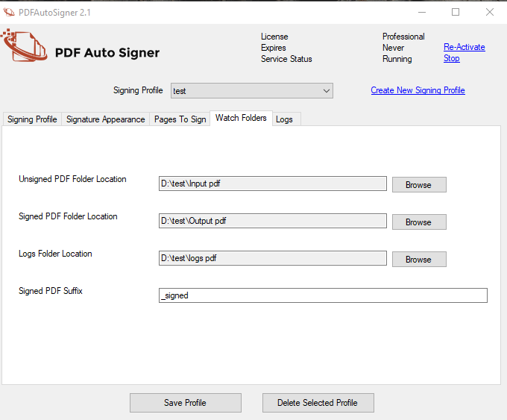Viewport: 507px width, 420px height.
Task: Open Create New Signing Profile link
Action: pyautogui.click(x=418, y=90)
